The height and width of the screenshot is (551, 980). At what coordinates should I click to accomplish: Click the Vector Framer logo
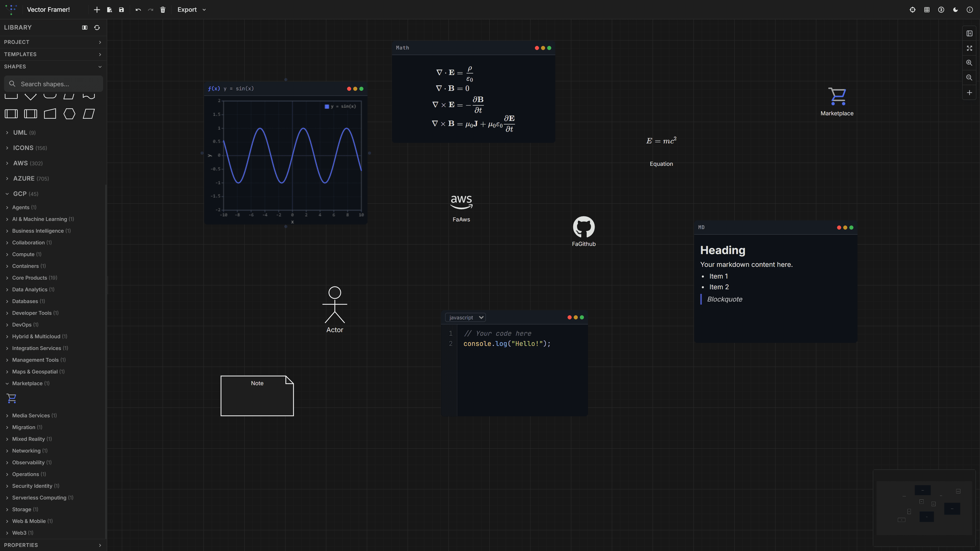11,9
